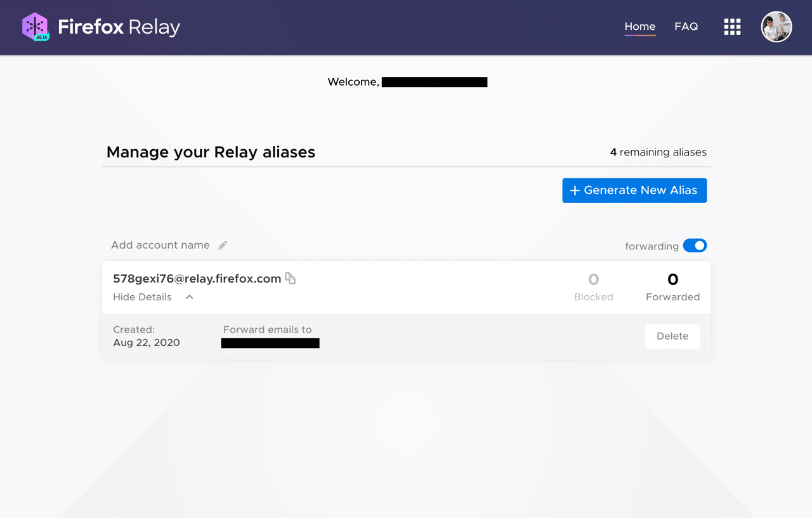
Task: Copy the 578gexi76 alias to clipboard
Action: 291,278
